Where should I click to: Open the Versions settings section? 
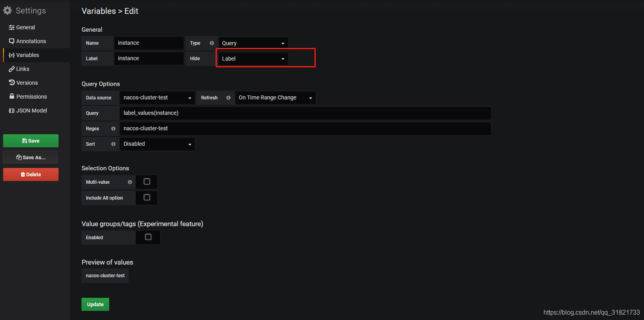click(x=23, y=83)
